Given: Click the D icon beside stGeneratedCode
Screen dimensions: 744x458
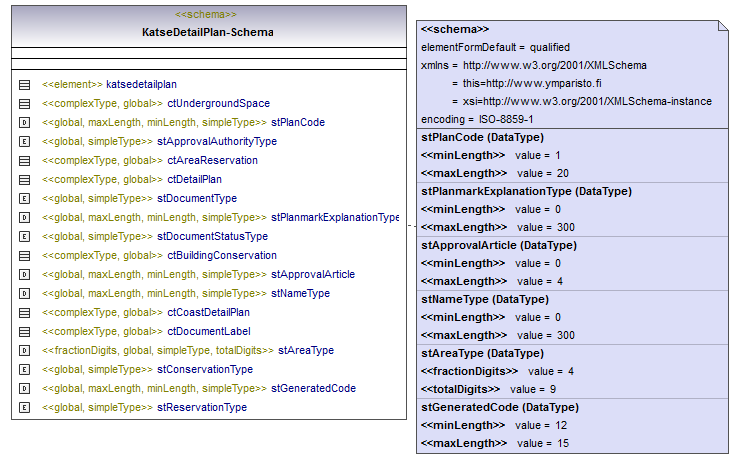Looking at the screenshot, I should 24,389.
